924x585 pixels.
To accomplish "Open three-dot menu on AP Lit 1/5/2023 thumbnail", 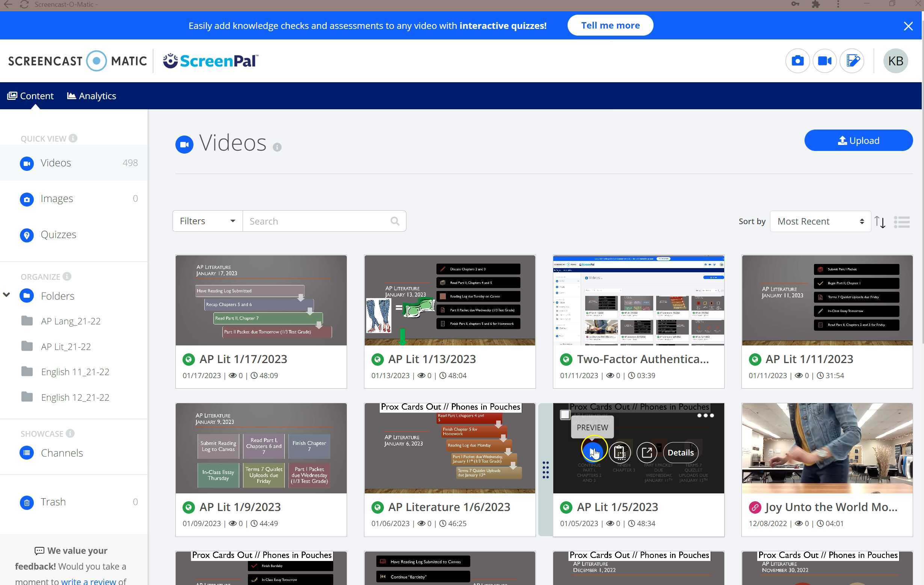I will point(705,415).
